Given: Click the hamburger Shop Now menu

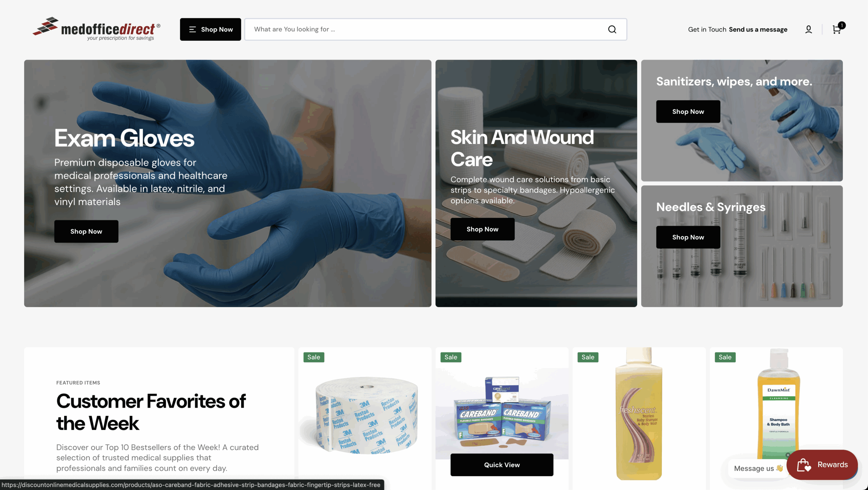Looking at the screenshot, I should (210, 29).
